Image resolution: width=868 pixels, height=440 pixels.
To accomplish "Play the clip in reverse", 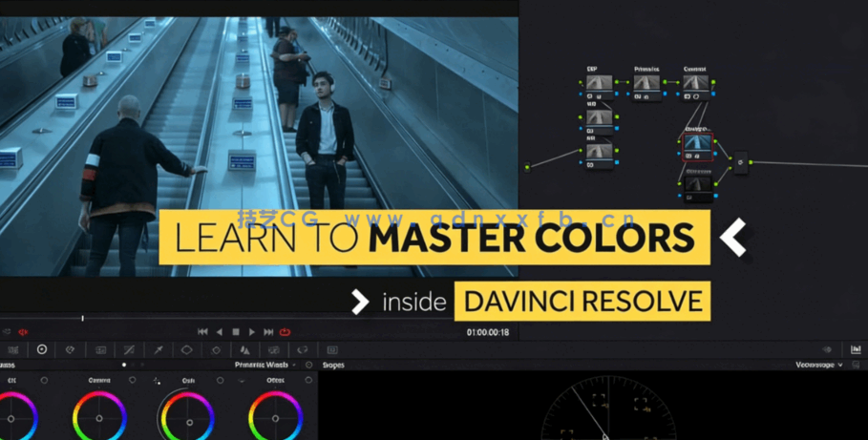I will point(220,332).
